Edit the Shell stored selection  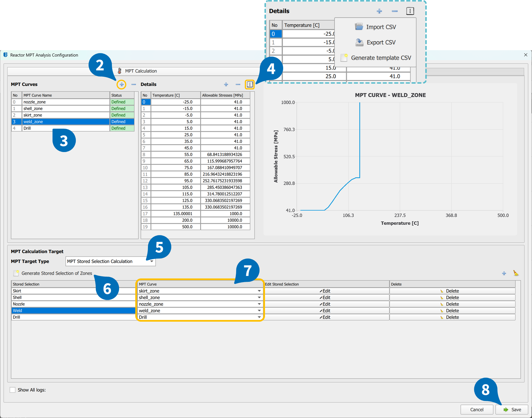326,297
